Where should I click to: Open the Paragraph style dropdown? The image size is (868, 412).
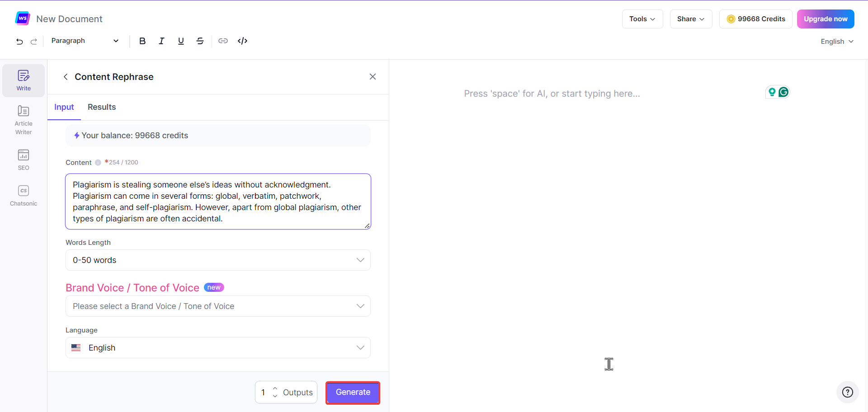[x=85, y=41]
